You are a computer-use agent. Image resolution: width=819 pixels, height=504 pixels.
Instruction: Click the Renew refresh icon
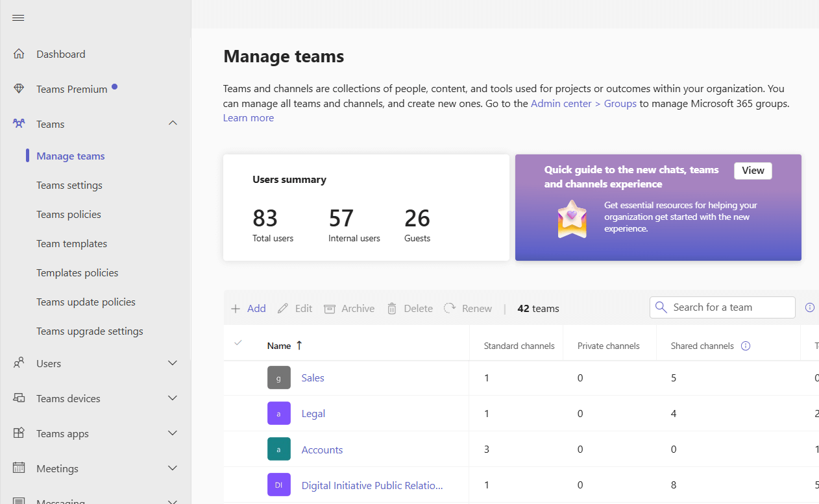coord(449,308)
